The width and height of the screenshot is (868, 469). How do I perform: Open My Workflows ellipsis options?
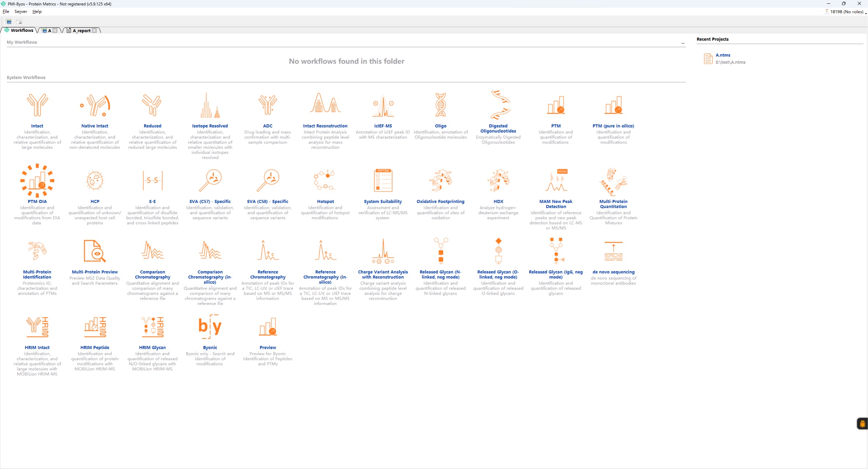tap(683, 43)
